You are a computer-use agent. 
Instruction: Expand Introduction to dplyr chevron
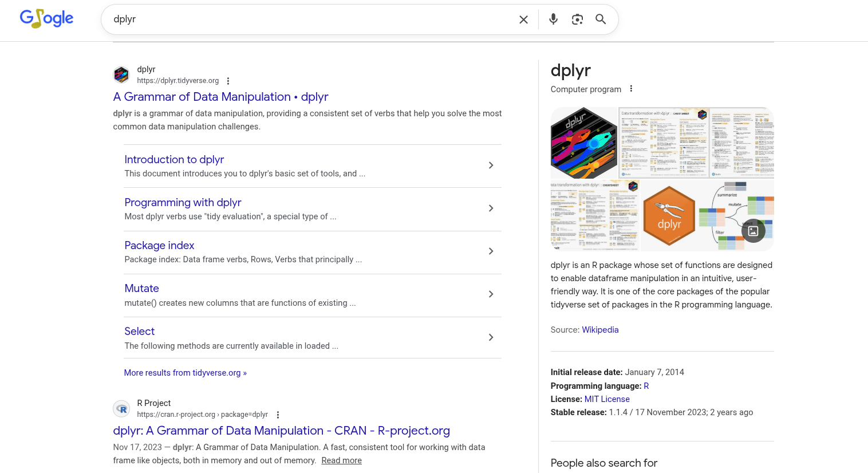491,165
